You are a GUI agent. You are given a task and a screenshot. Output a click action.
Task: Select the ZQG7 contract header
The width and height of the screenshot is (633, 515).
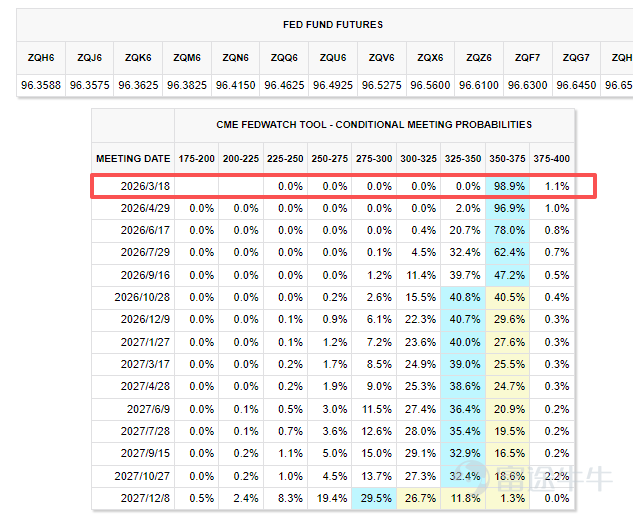click(x=576, y=58)
